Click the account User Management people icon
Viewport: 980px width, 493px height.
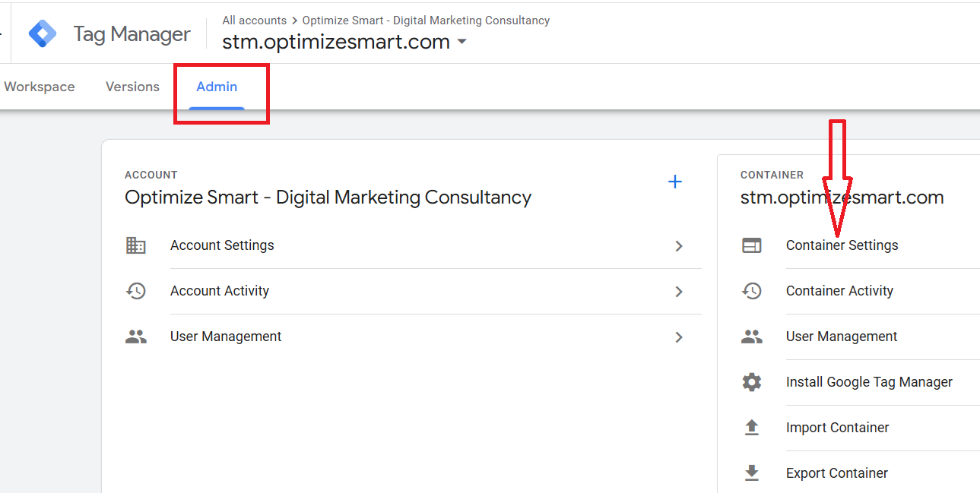136,337
